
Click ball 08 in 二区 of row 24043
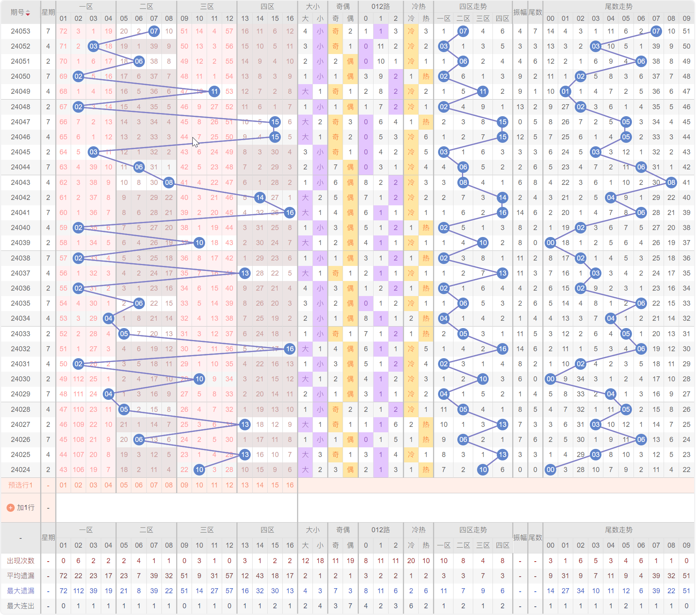click(x=169, y=182)
